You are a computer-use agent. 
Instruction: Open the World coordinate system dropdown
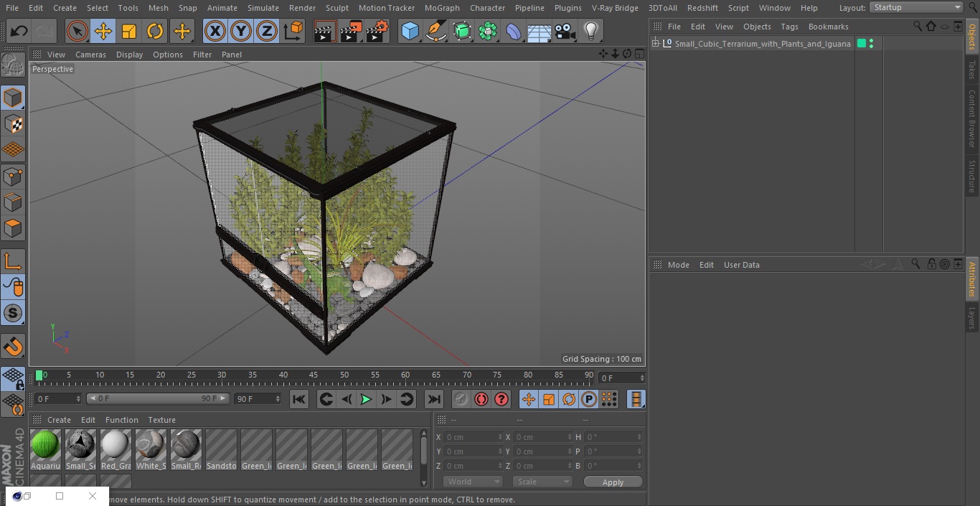(x=472, y=482)
